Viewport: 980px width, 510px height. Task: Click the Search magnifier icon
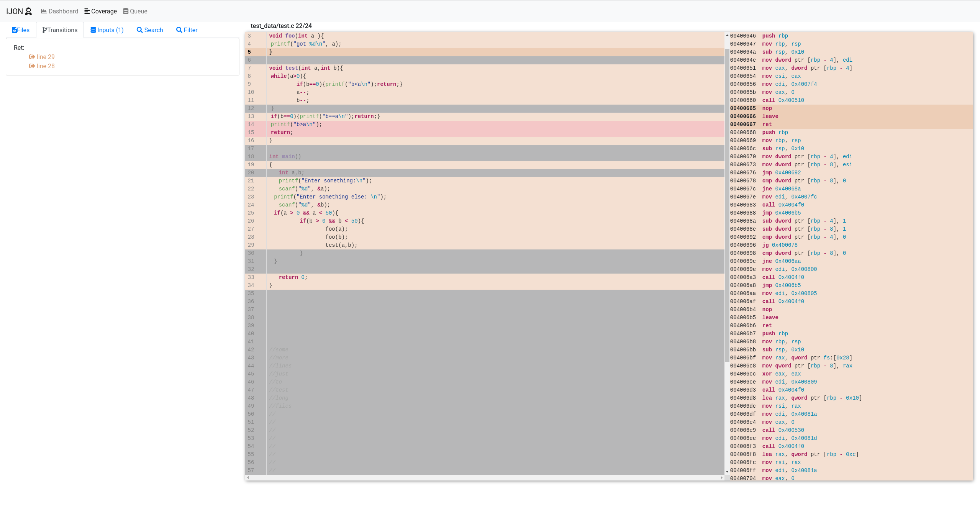139,30
